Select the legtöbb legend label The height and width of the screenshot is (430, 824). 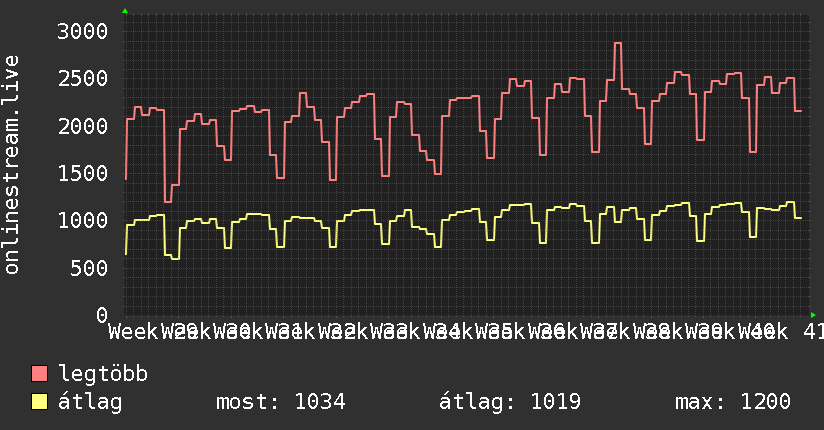[x=103, y=373]
